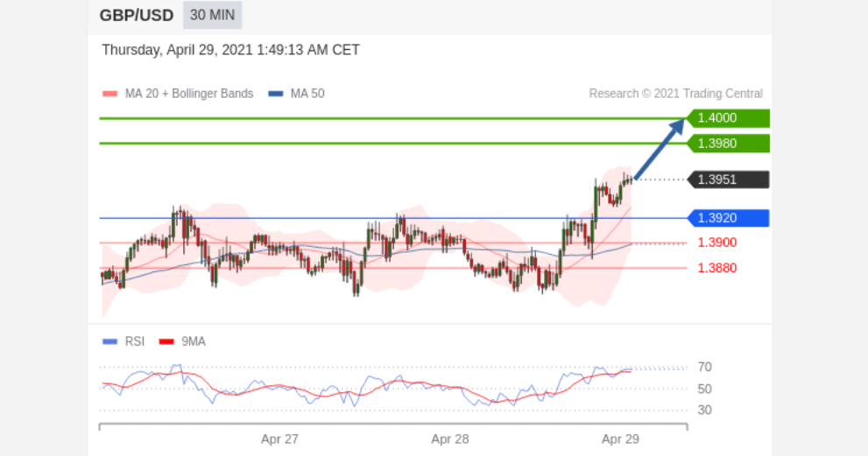Click the Apr 27 date axis label
Screen dimensions: 868x456
(x=279, y=438)
